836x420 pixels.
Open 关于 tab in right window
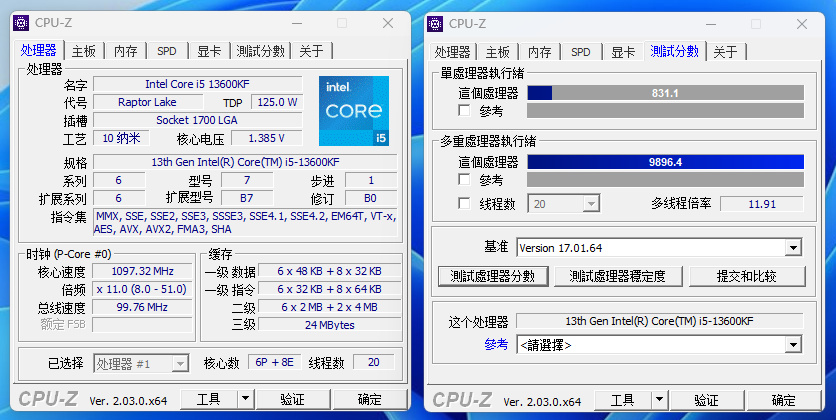pos(725,52)
